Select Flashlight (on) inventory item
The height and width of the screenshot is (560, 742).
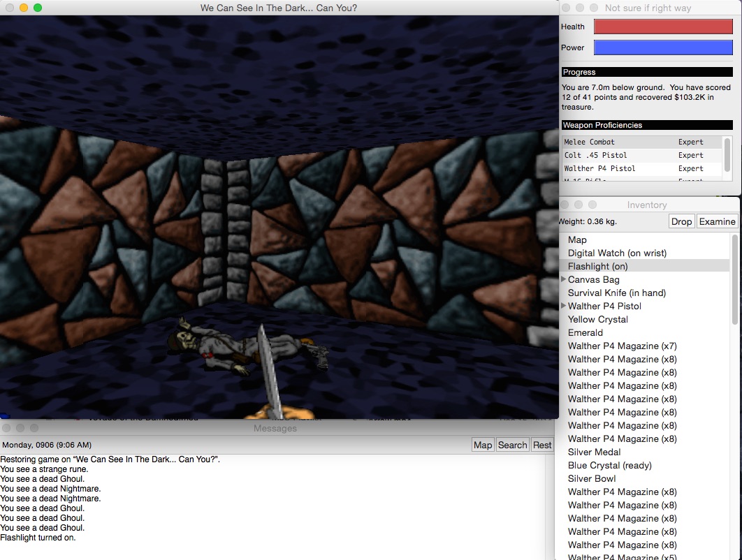tap(644, 266)
